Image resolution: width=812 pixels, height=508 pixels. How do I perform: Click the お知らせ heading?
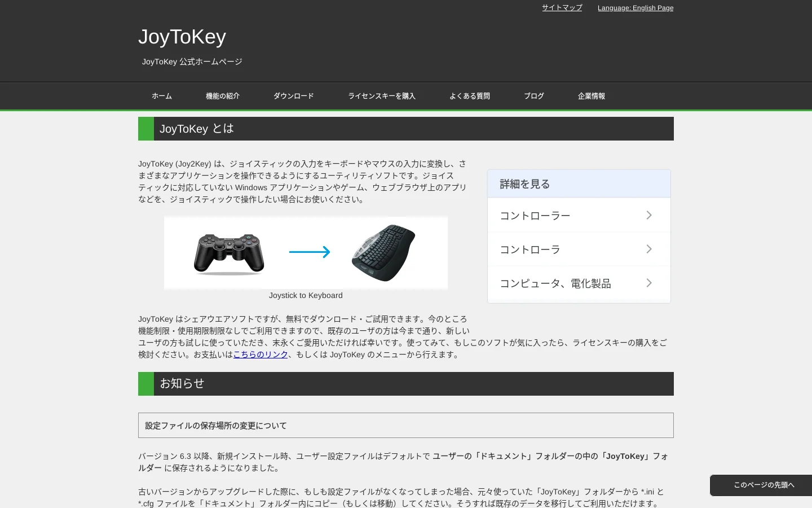tap(406, 384)
